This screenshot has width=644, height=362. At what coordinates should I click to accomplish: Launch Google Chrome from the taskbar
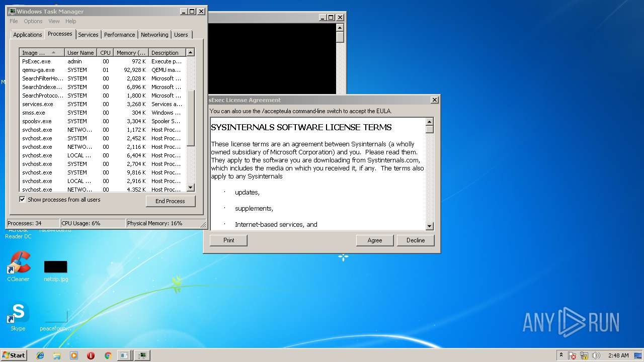(x=108, y=355)
